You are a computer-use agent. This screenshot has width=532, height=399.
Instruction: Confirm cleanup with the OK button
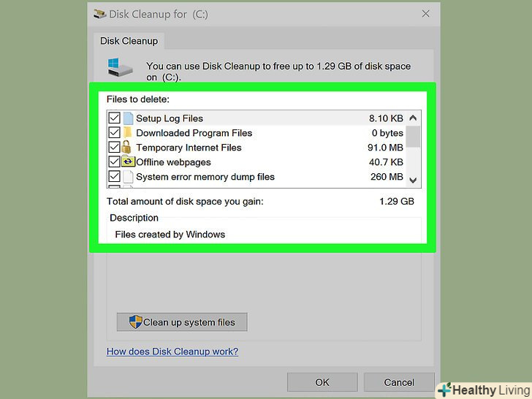pos(322,382)
